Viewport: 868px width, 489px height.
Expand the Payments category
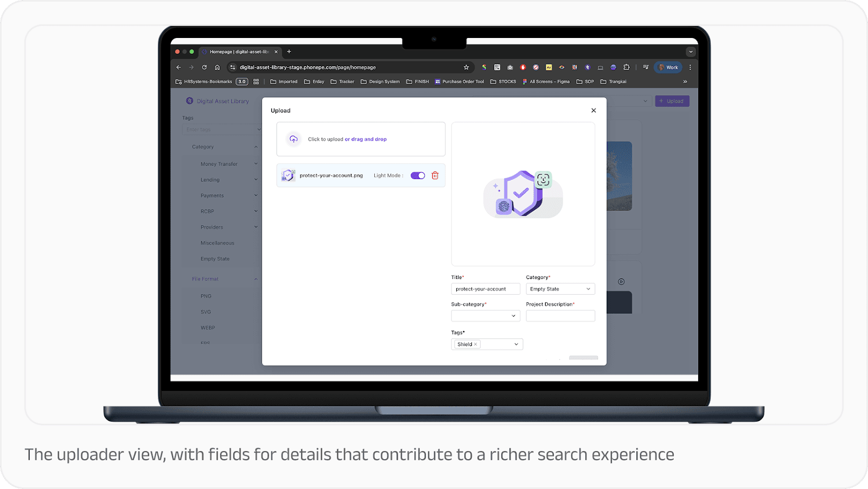tap(256, 195)
